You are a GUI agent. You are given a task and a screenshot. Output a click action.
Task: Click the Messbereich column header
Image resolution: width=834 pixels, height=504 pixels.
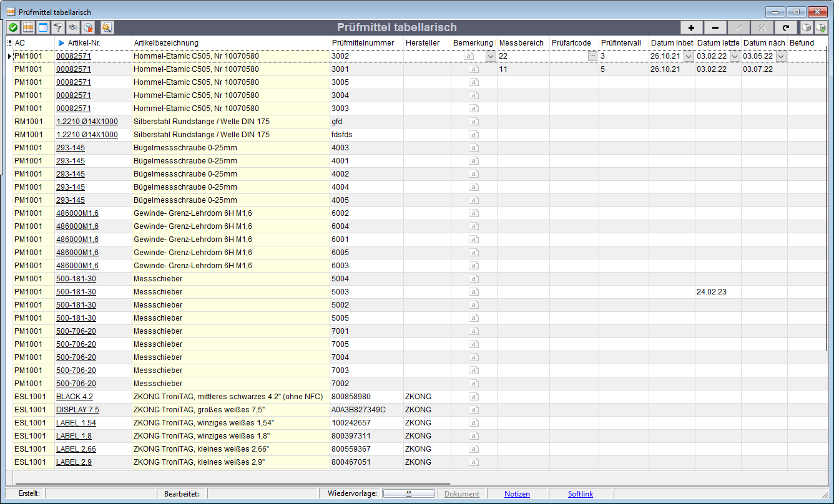523,42
